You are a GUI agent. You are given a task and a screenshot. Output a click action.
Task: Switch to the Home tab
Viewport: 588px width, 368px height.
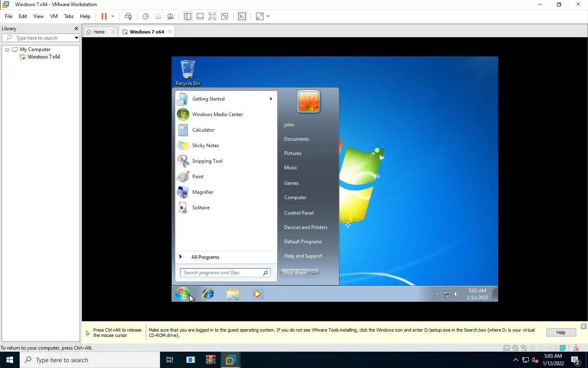[99, 32]
